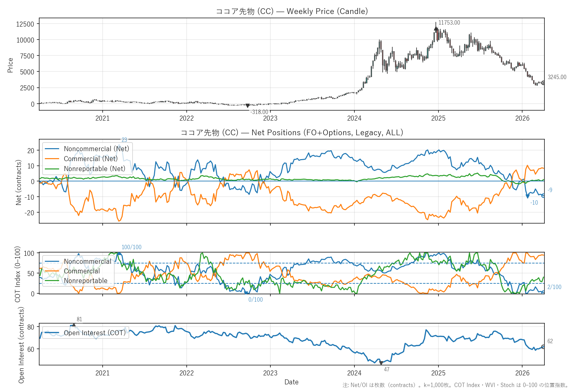Click the footnote text at the bottom right

tap(455, 385)
